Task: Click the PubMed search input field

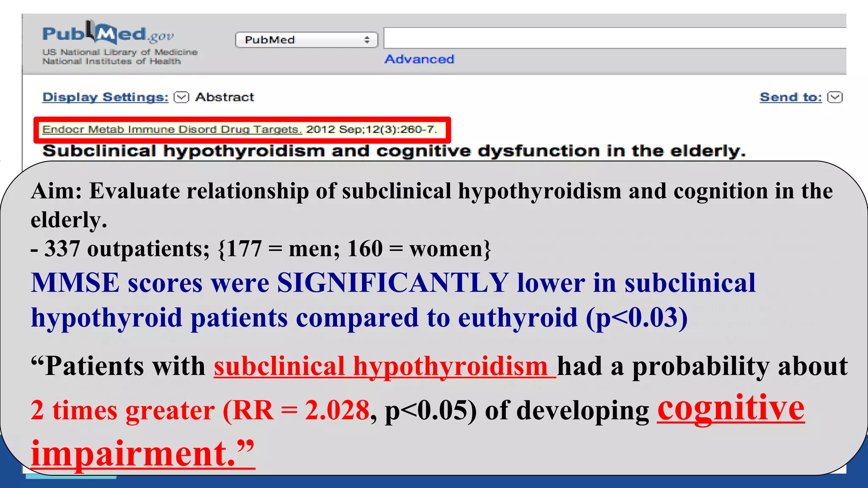Action: [x=615, y=38]
